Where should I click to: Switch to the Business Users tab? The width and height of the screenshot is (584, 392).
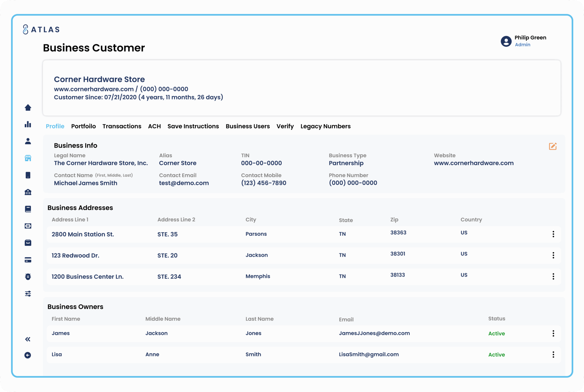pos(248,126)
